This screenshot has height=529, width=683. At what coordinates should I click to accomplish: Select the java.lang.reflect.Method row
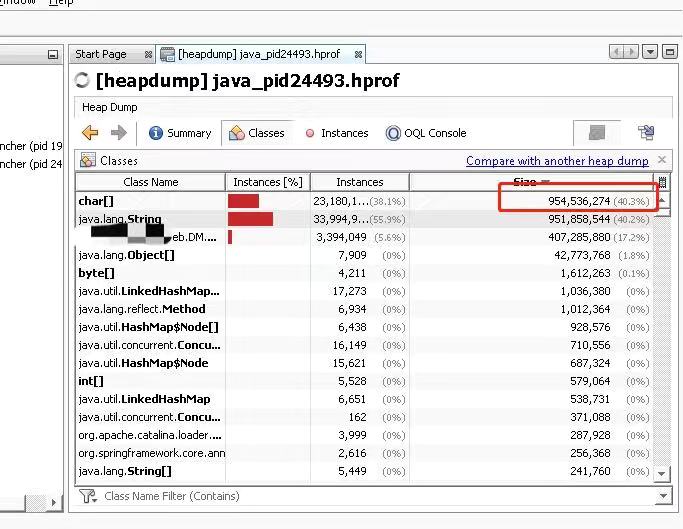point(364,309)
